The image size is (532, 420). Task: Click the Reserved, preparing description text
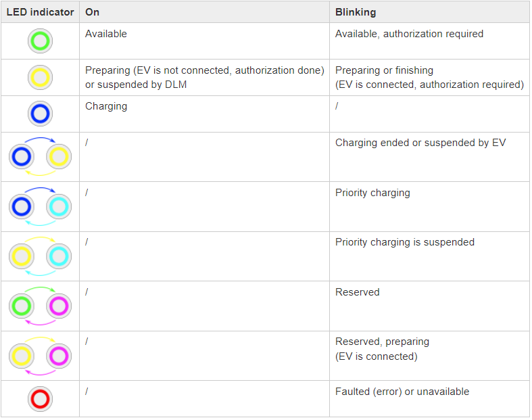(x=382, y=349)
